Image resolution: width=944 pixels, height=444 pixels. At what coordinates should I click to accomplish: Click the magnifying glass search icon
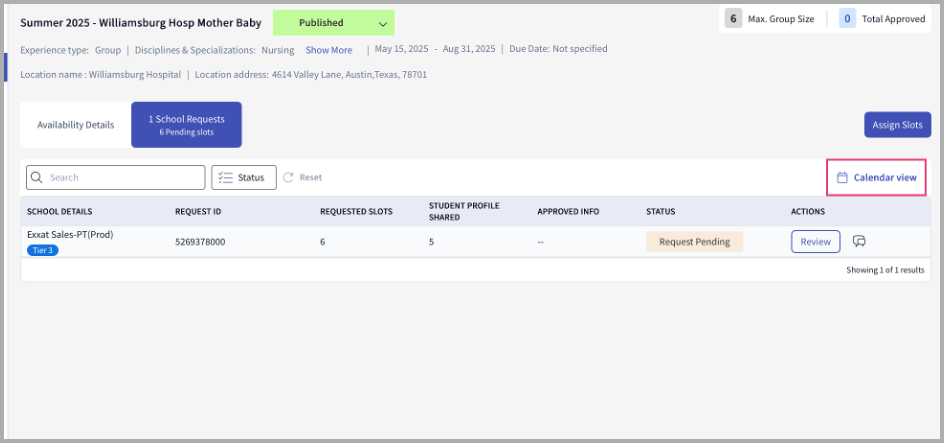(37, 178)
